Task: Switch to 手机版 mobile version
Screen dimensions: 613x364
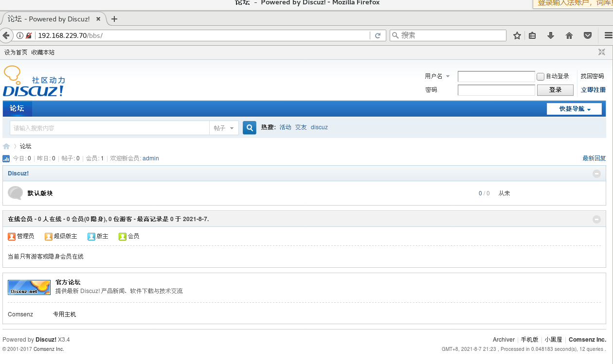Action: (529, 340)
